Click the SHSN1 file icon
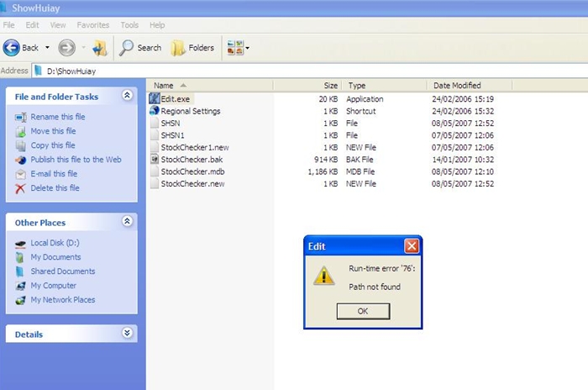The width and height of the screenshot is (588, 390). coord(155,134)
